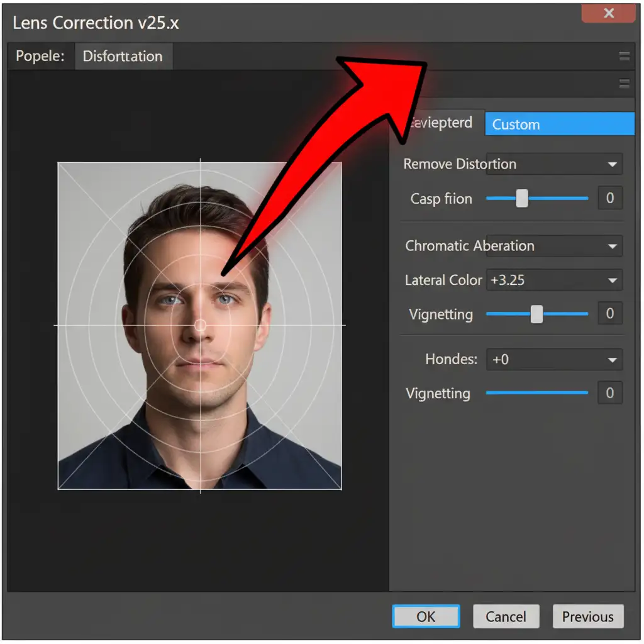Open the Lateral Color +3.25 dropdown
The height and width of the screenshot is (644, 644).
[612, 280]
